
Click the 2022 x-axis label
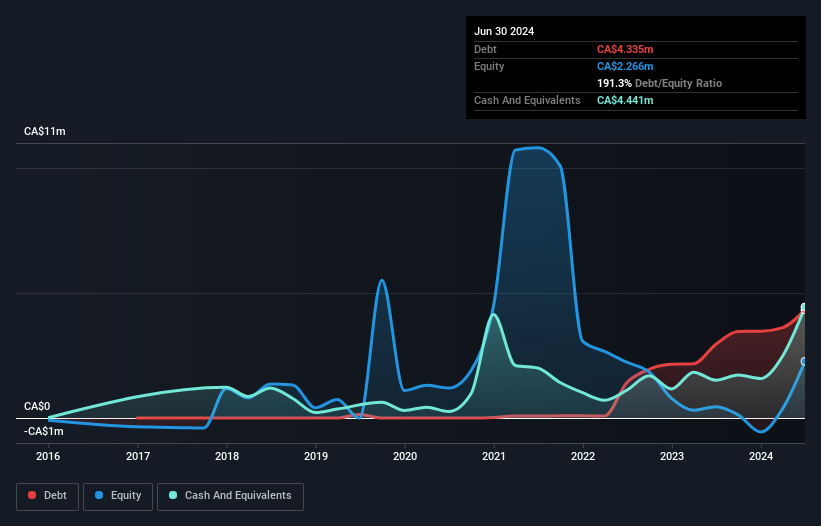[583, 456]
